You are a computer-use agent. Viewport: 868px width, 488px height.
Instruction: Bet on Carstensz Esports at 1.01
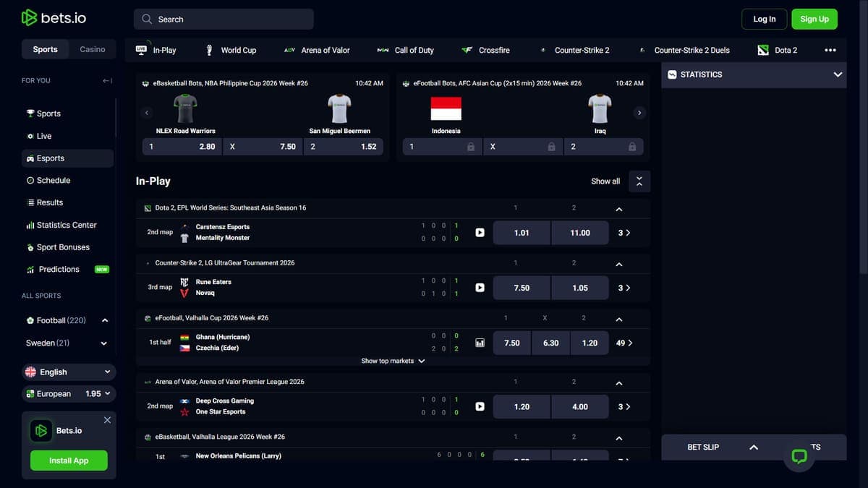[522, 233]
